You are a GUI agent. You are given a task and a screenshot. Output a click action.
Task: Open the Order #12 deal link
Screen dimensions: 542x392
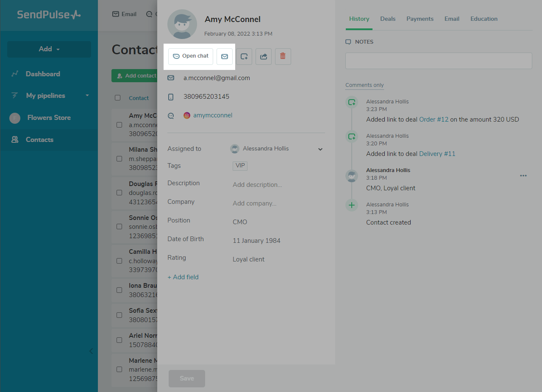(434, 120)
